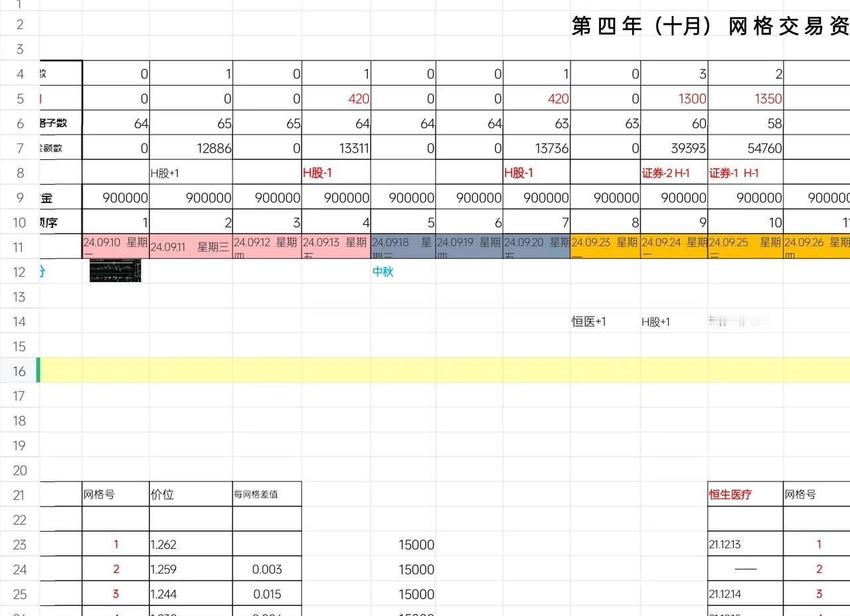This screenshot has height=616, width=850.
Task: Select the price cell 1.259
Action: click(x=191, y=569)
